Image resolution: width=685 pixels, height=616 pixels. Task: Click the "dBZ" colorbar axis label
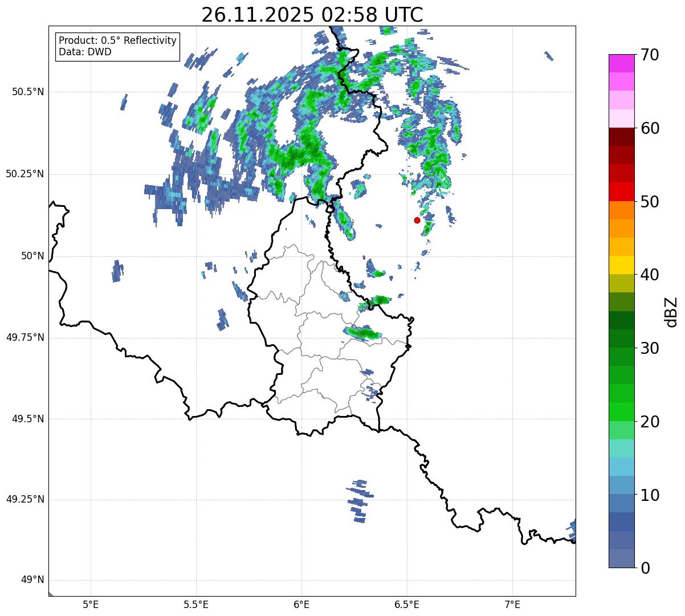(671, 312)
